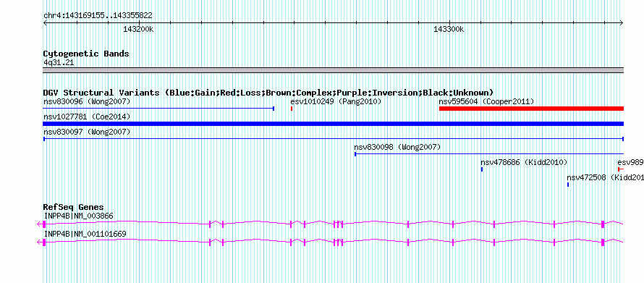644x283 pixels.
Task: Open the INPP4B|NM_003866 gene label
Action: [x=78, y=216]
